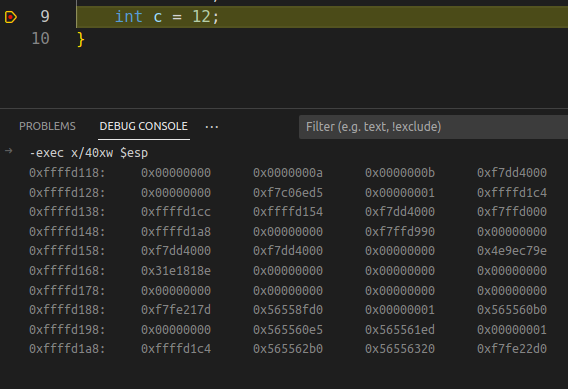
Task: Click value 0xffffd1cc in the dump
Action: (x=176, y=212)
